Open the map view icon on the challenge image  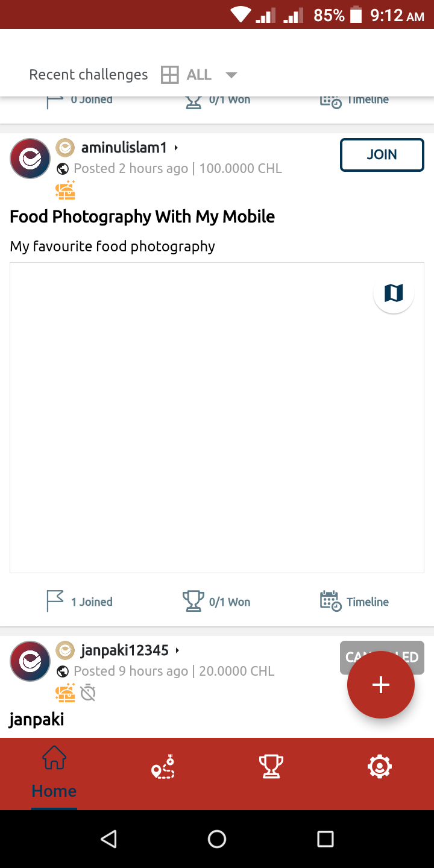(x=394, y=294)
